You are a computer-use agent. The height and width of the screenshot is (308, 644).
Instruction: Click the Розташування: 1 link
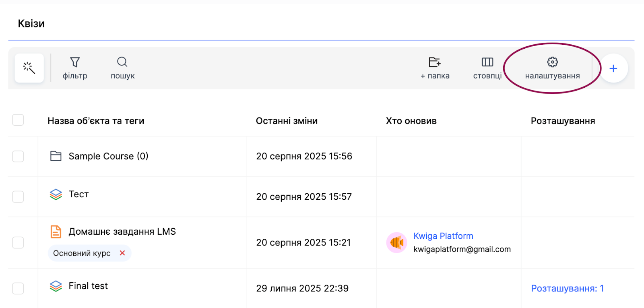pyautogui.click(x=567, y=288)
